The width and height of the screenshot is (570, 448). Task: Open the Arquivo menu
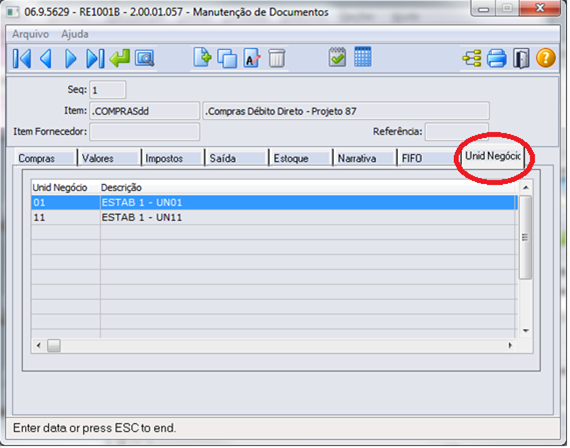(31, 34)
